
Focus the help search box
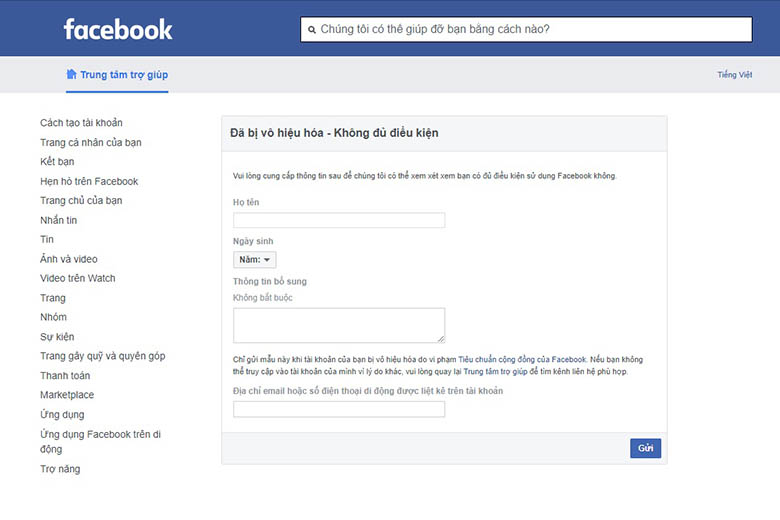(x=526, y=29)
